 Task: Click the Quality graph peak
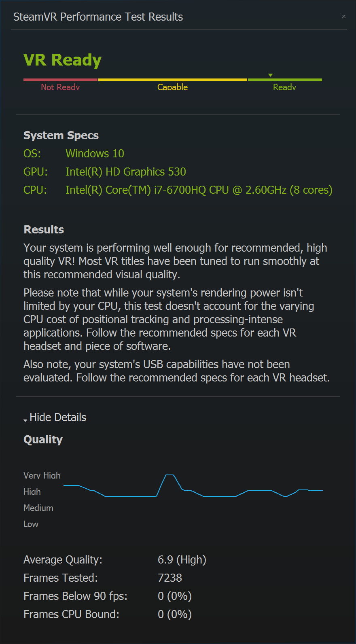pos(170,475)
